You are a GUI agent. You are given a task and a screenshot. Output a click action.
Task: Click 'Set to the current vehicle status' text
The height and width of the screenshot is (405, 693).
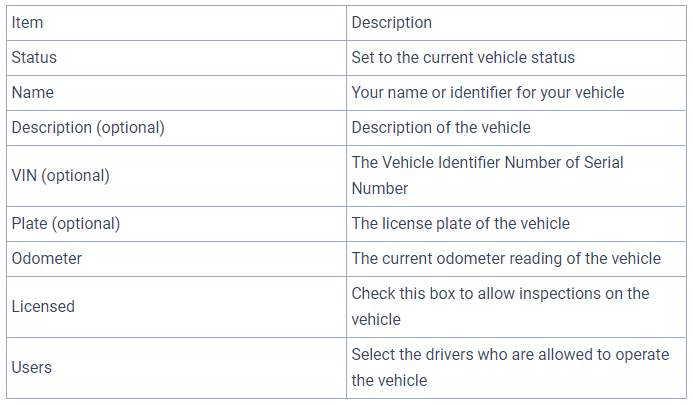(x=463, y=57)
